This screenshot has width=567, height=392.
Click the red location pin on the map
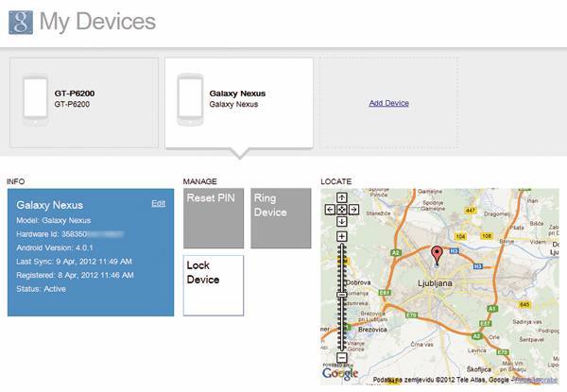click(x=438, y=255)
